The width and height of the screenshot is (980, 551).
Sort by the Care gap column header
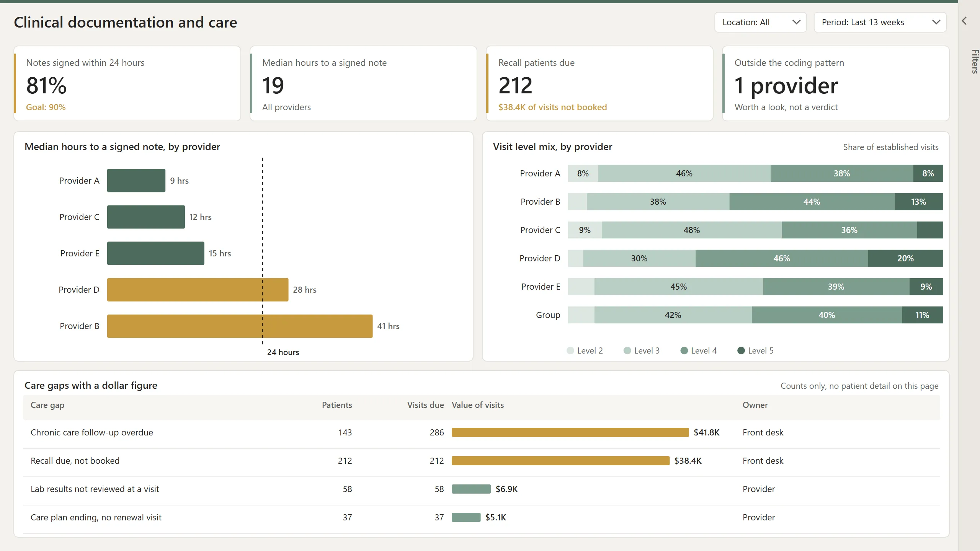tap(47, 405)
